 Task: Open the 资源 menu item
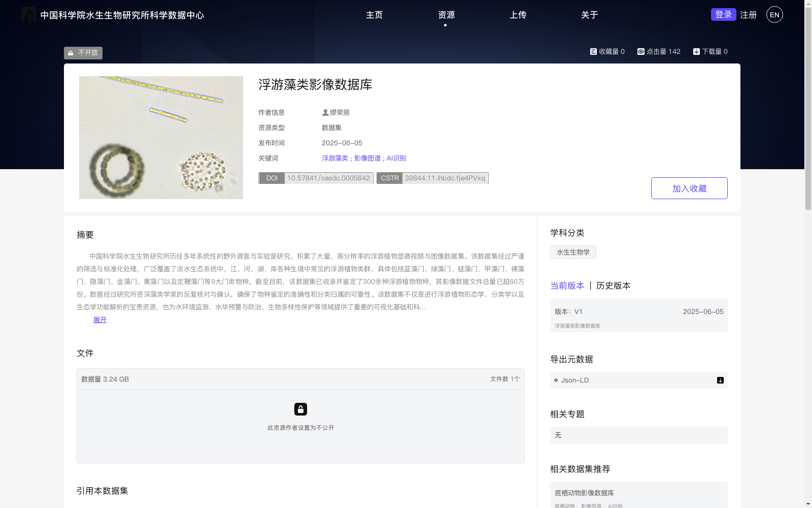[446, 15]
